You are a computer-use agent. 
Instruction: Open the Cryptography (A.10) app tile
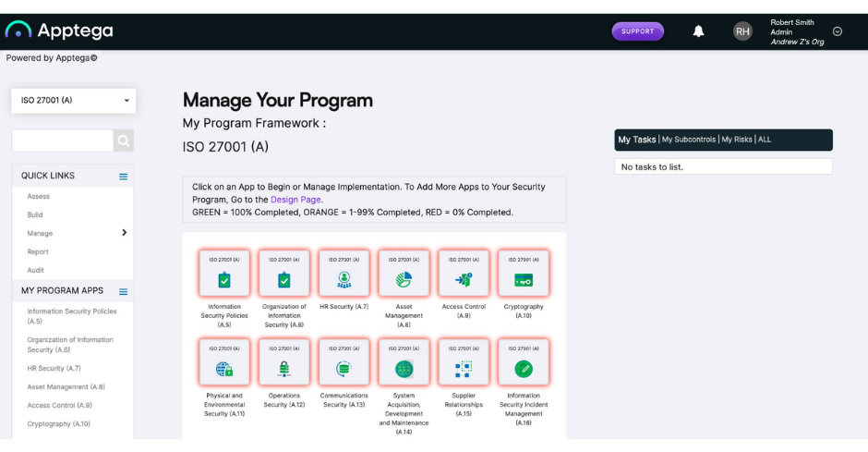pyautogui.click(x=524, y=273)
